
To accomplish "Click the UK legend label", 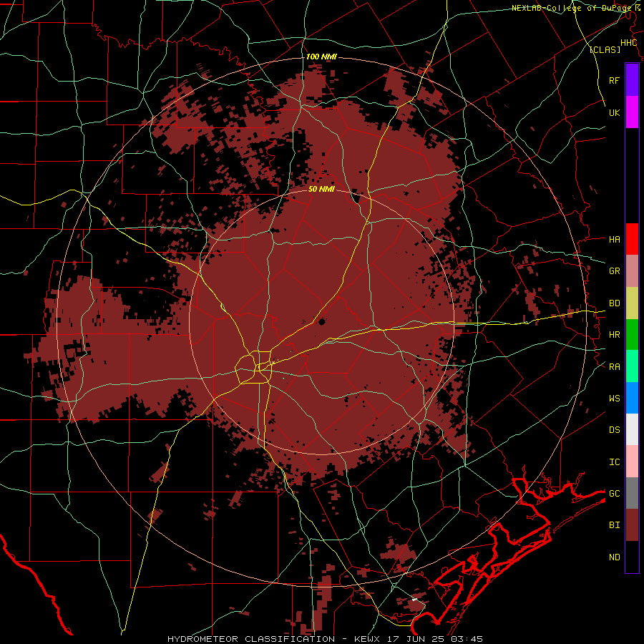I will coord(615,112).
